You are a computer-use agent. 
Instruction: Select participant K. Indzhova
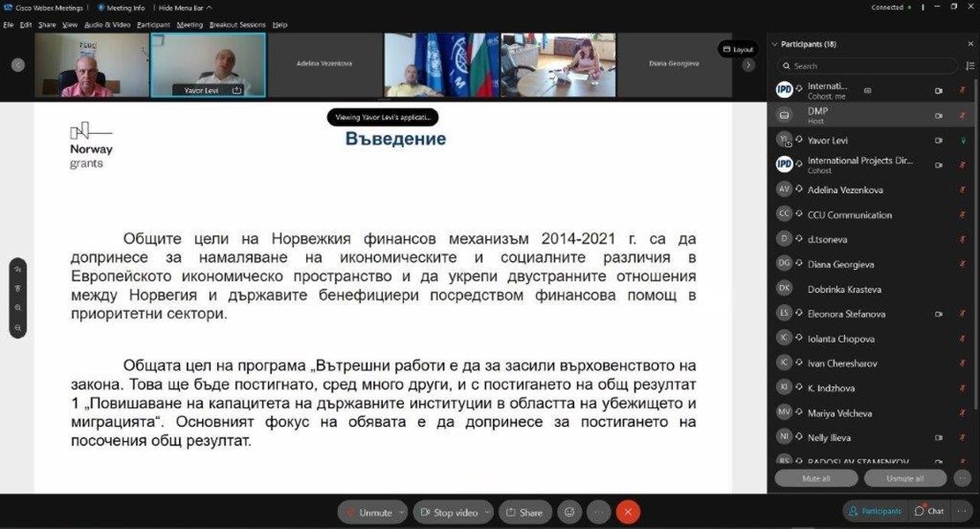(872, 389)
